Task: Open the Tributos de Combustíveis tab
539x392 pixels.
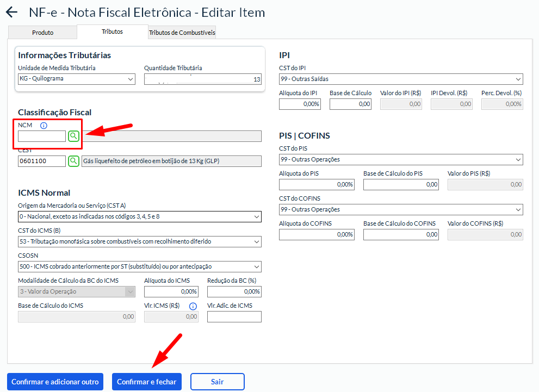Action: pyautogui.click(x=182, y=33)
